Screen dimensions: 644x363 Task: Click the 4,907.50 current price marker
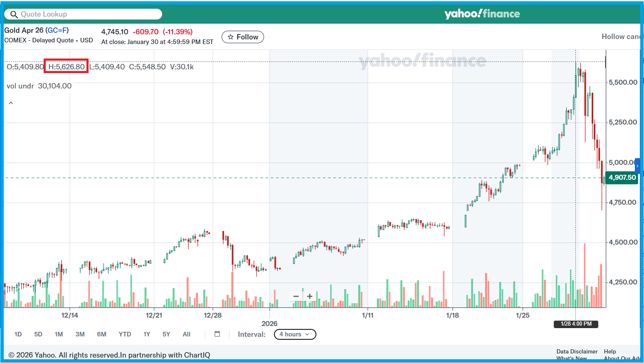[622, 177]
